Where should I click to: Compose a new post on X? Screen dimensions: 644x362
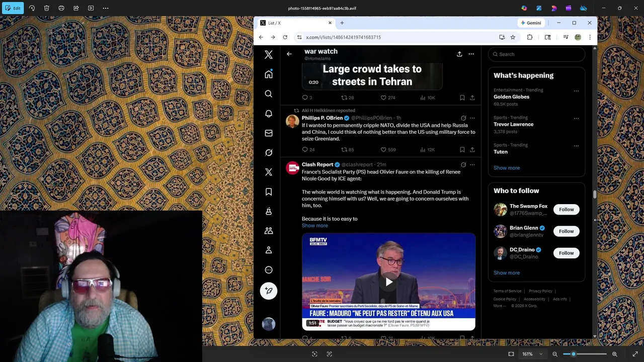(x=269, y=291)
